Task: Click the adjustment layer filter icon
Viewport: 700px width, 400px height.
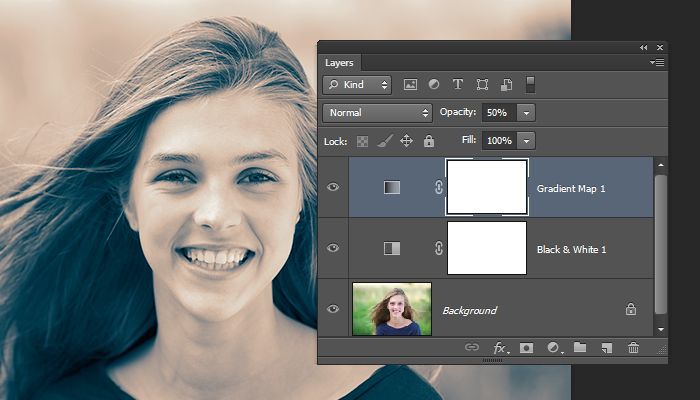Action: tap(434, 85)
